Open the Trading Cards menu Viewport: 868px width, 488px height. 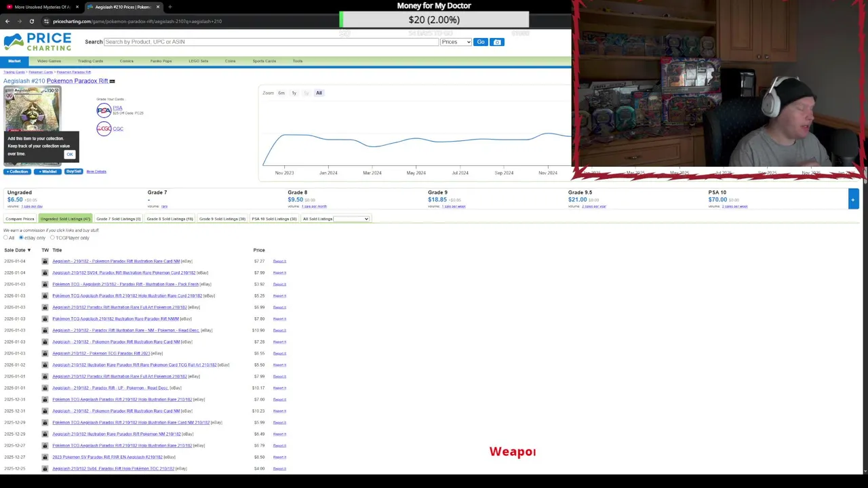pyautogui.click(x=90, y=61)
